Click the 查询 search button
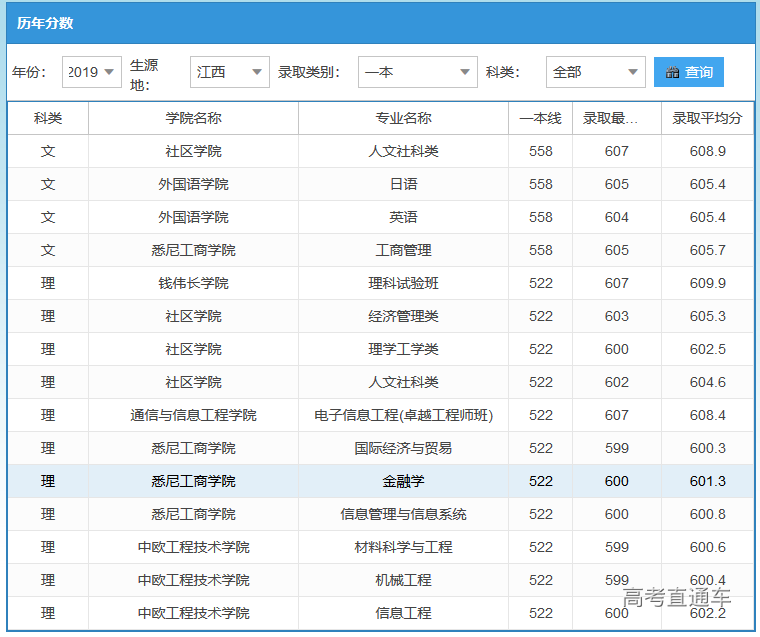760x637 pixels. point(689,72)
